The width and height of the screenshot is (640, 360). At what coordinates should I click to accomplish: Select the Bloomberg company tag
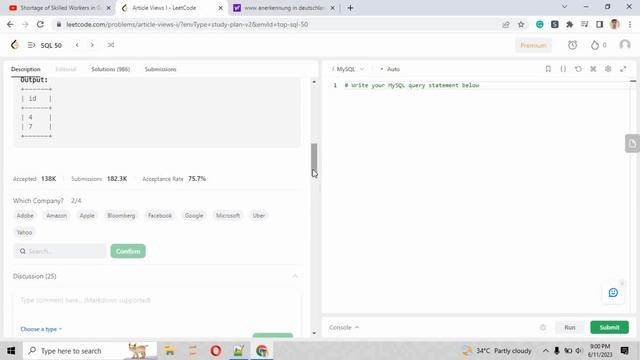pyautogui.click(x=121, y=216)
